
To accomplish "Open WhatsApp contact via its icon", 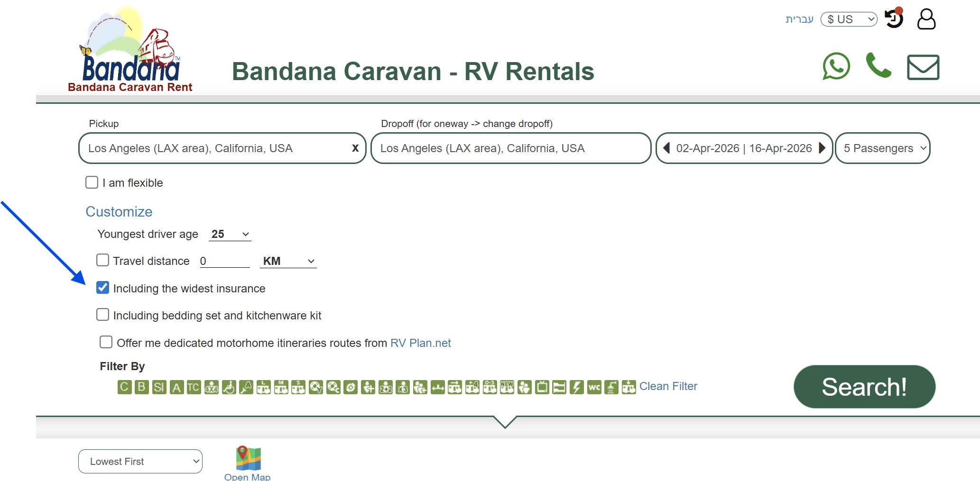I will point(835,66).
